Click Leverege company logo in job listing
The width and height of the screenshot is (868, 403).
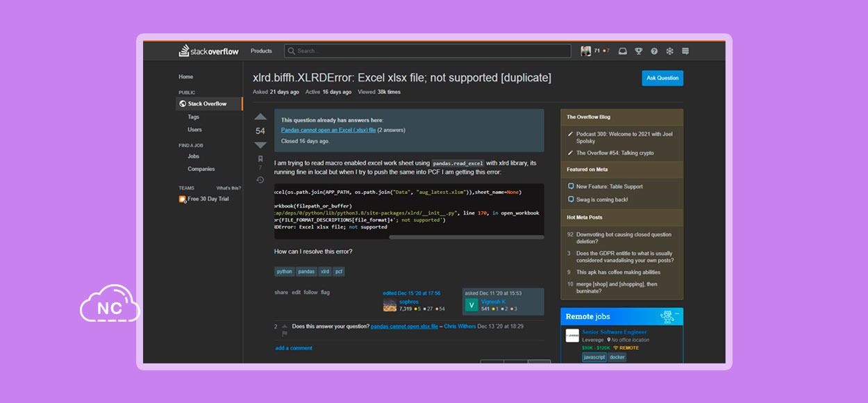pyautogui.click(x=572, y=336)
